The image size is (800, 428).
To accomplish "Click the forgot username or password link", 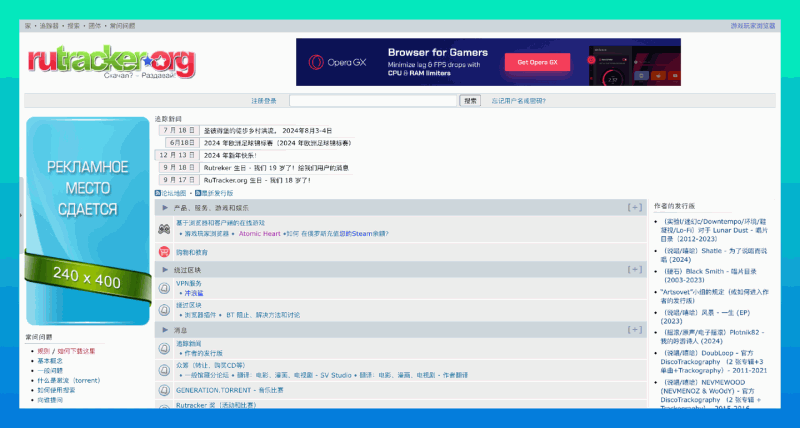I will (518, 101).
